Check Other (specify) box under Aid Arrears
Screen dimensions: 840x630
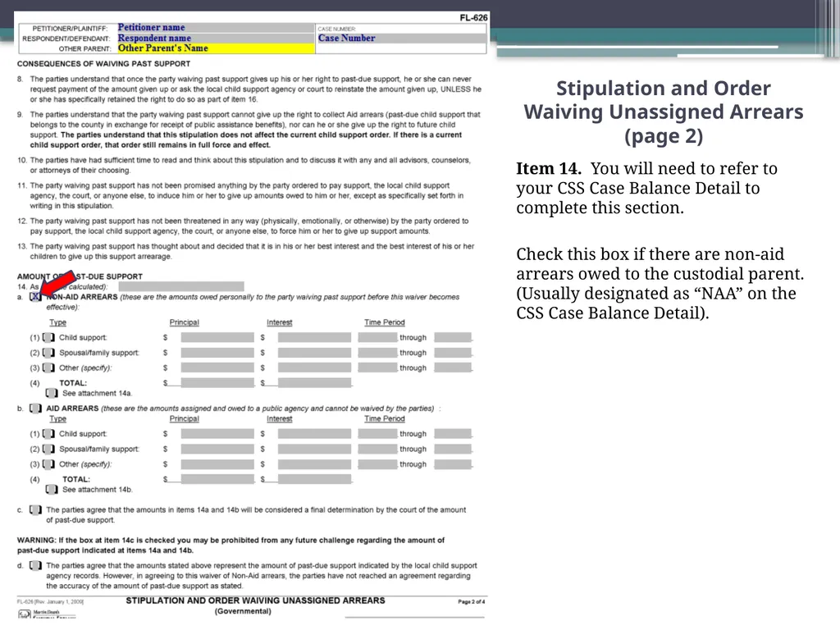(48, 464)
